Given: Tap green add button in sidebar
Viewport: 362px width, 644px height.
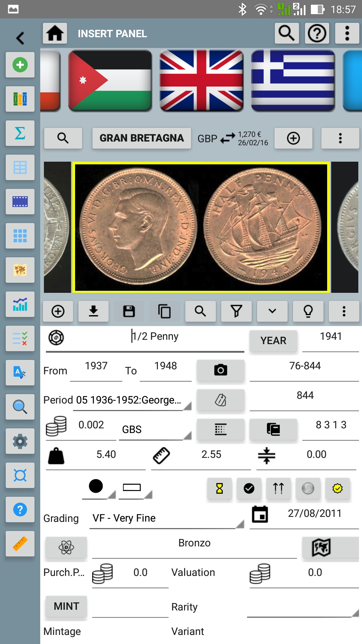Looking at the screenshot, I should pyautogui.click(x=20, y=65).
